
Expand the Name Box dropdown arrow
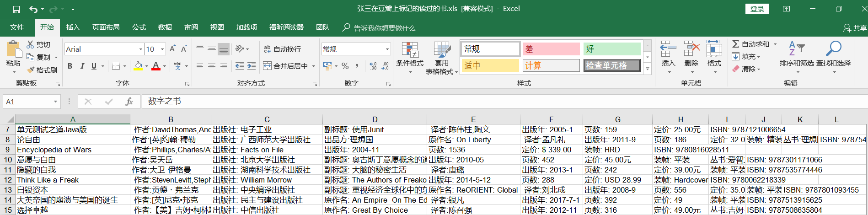pyautogui.click(x=55, y=102)
